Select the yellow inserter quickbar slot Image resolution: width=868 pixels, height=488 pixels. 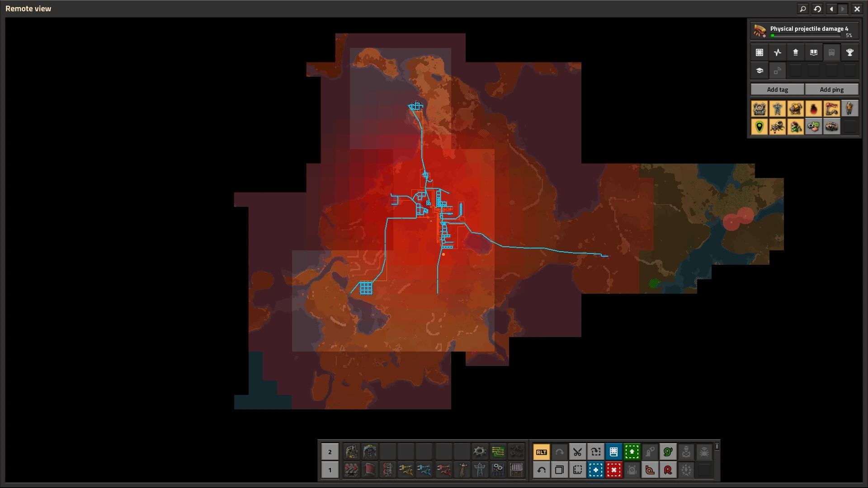pos(406,470)
